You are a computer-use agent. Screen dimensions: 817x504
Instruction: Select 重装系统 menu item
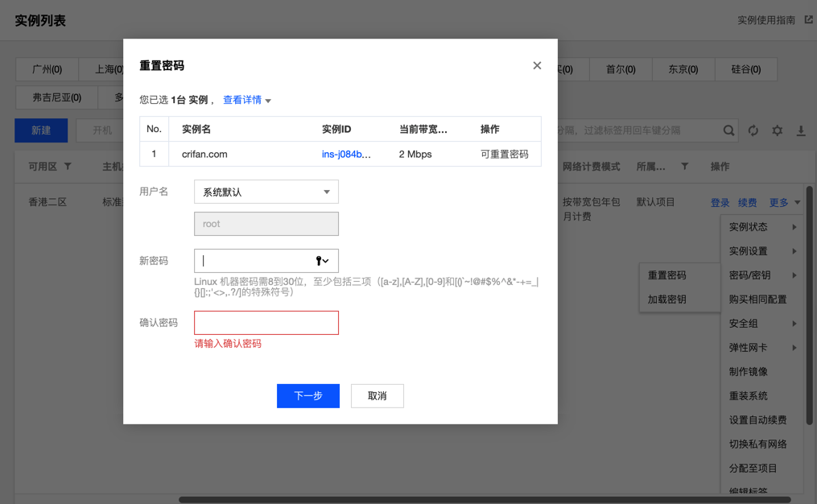click(x=763, y=395)
